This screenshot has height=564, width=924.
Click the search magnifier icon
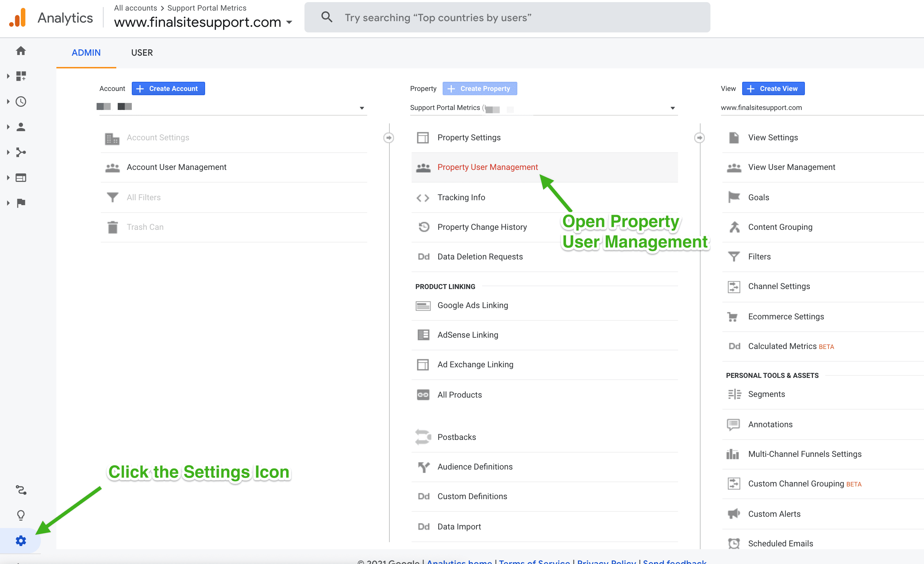327,17
